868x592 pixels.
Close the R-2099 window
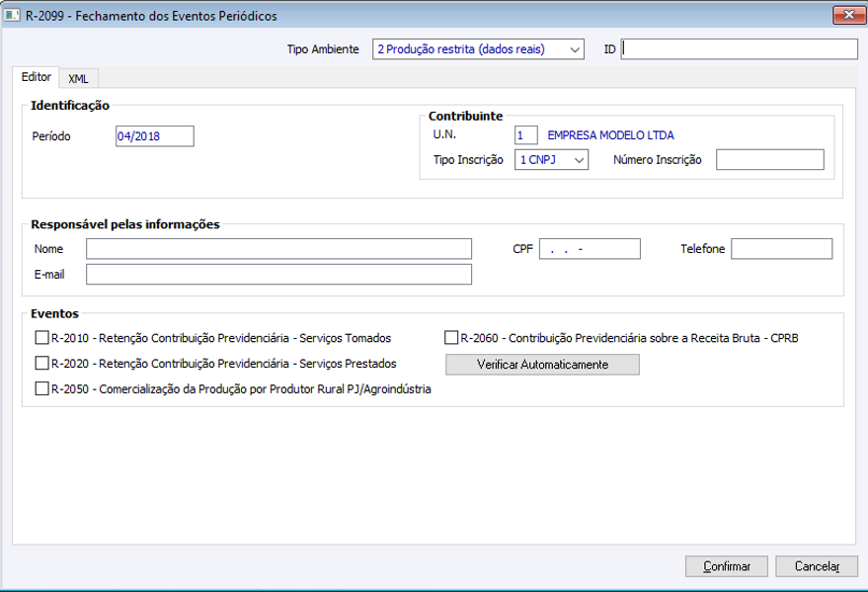(848, 15)
